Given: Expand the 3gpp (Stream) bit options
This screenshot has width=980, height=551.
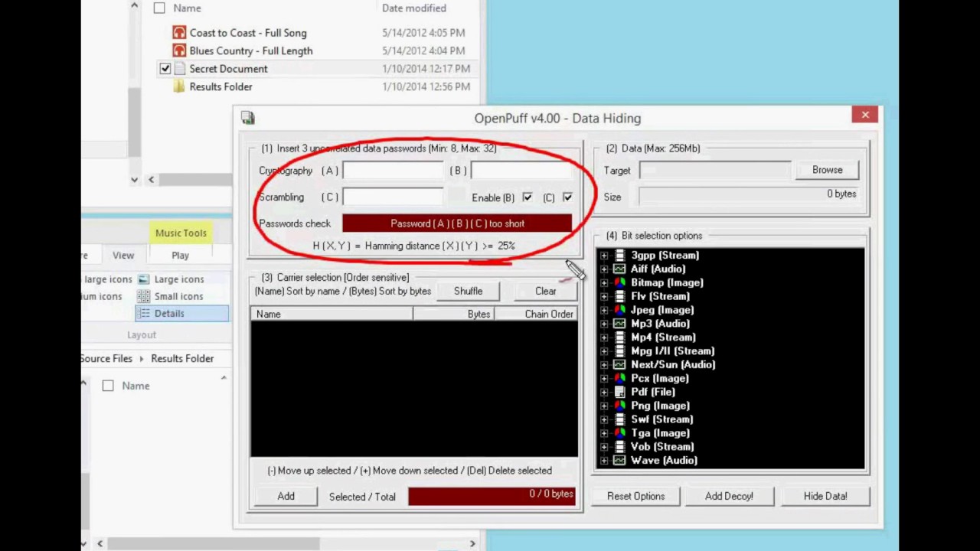Looking at the screenshot, I should pyautogui.click(x=604, y=256).
